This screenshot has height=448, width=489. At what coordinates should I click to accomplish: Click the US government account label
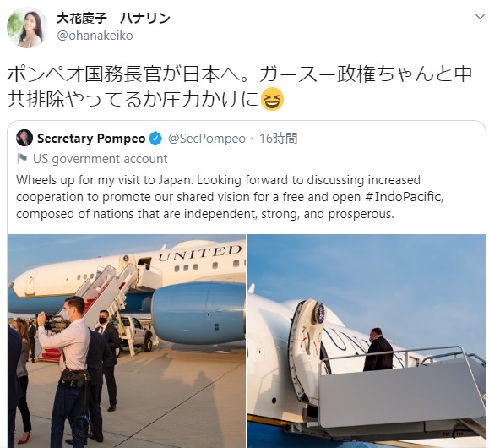click(101, 159)
